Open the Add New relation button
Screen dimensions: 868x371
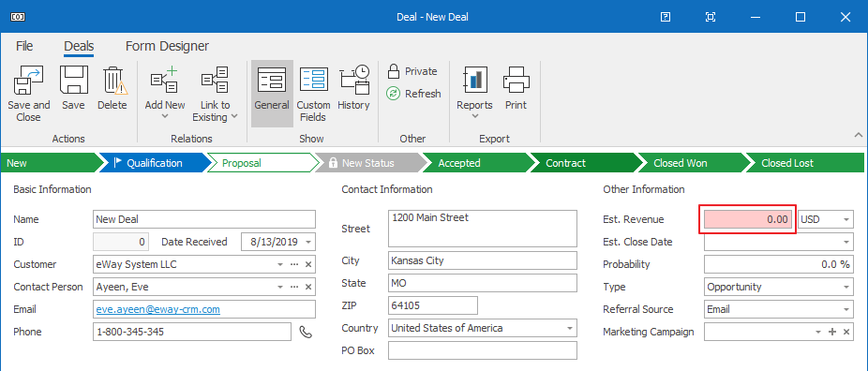(165, 94)
